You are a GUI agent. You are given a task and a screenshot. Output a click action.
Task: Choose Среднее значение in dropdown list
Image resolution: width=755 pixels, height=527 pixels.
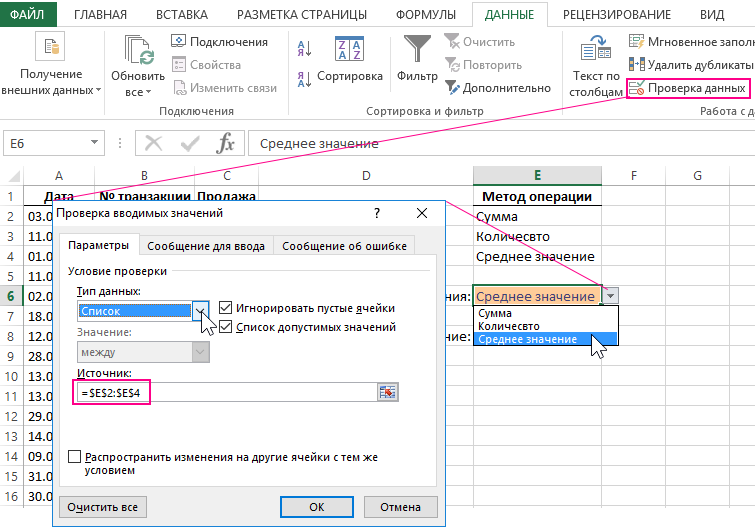tap(546, 339)
